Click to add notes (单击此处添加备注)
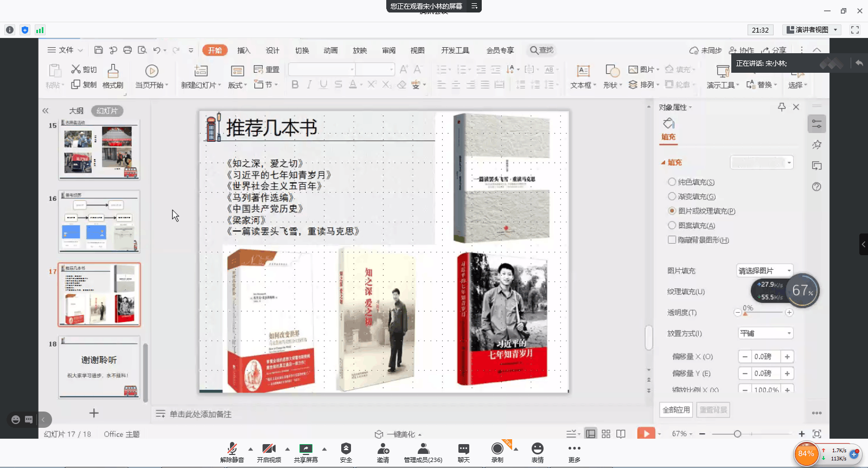Viewport: 868px width, 468px height. 200,414
